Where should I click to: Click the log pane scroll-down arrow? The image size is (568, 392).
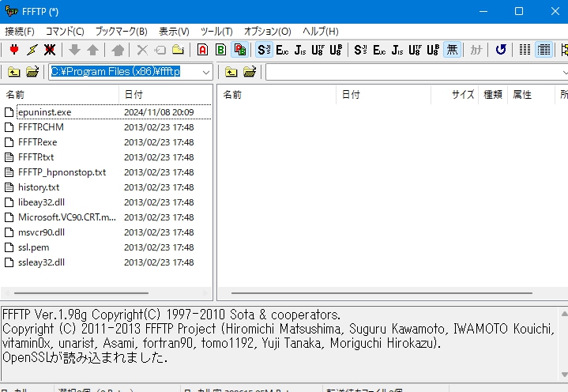point(564,375)
